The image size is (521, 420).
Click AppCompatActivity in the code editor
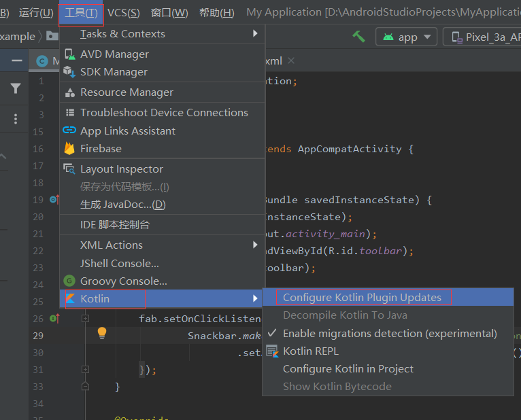coord(350,149)
